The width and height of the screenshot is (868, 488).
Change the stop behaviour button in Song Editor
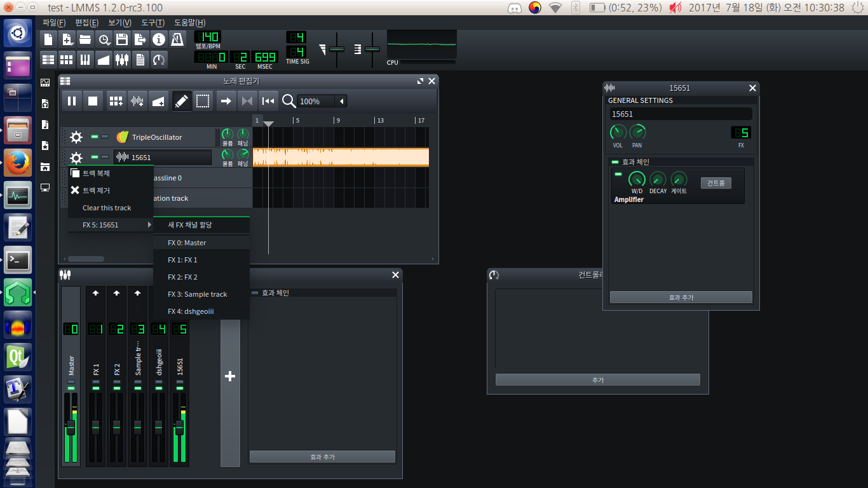click(269, 100)
